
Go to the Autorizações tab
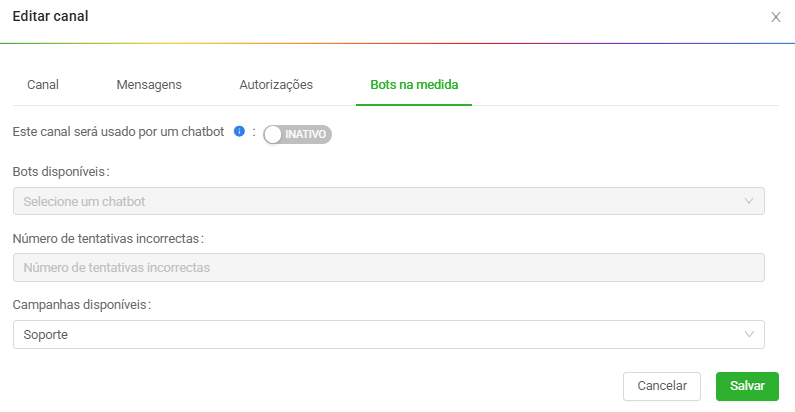276,85
